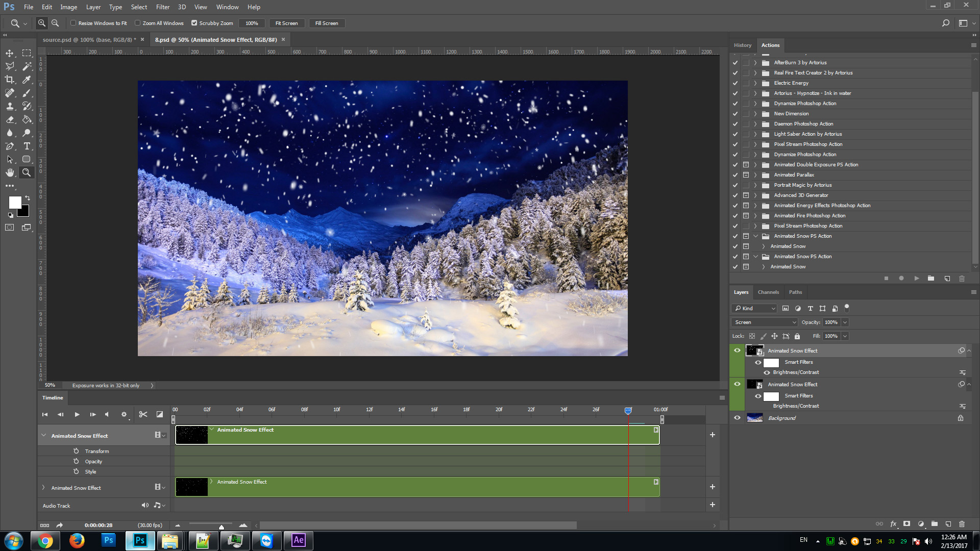Screen dimensions: 980x551
Task: Click the split-at-playhead scissors icon in Timeline
Action: (x=143, y=414)
